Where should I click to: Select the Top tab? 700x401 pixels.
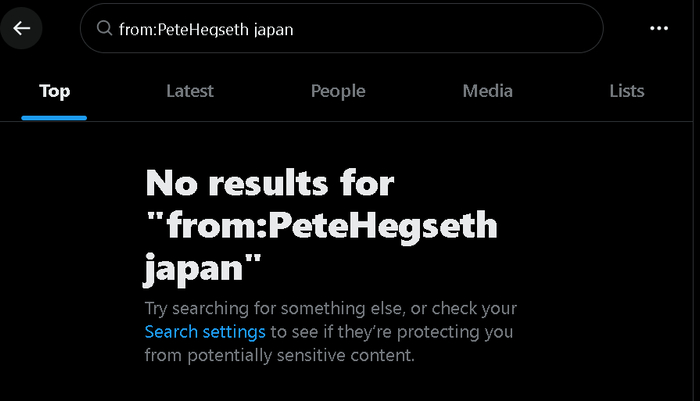(54, 91)
